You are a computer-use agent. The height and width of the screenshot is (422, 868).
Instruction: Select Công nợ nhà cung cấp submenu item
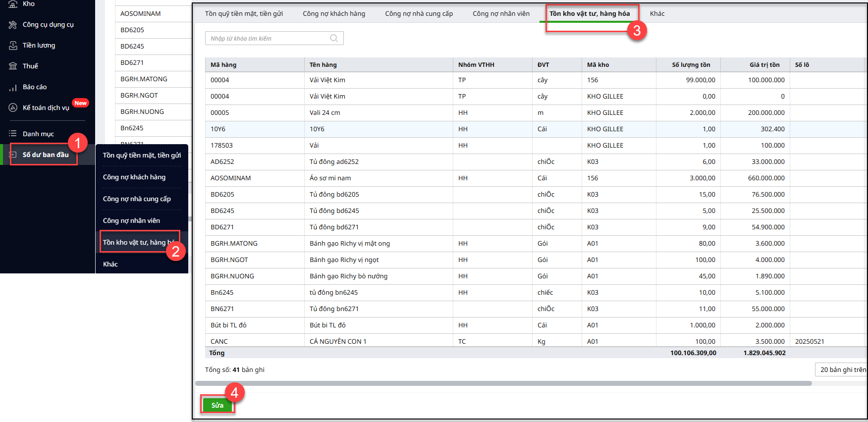coord(137,199)
